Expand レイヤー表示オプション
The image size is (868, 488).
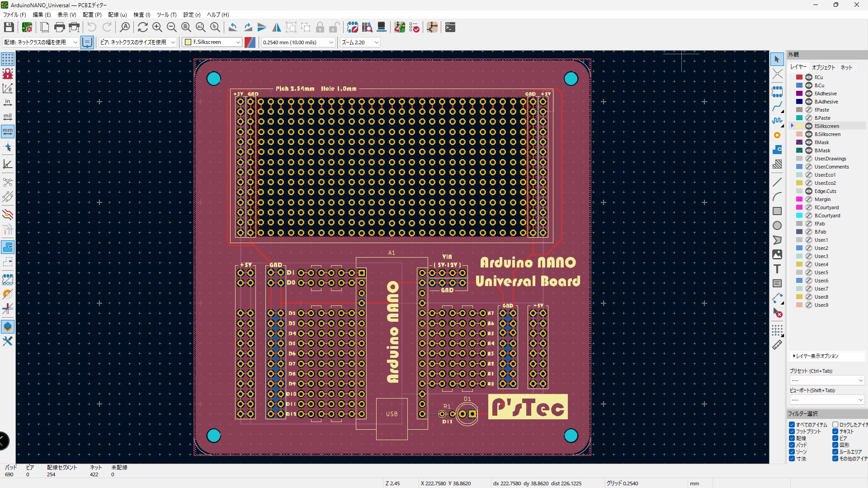click(816, 356)
